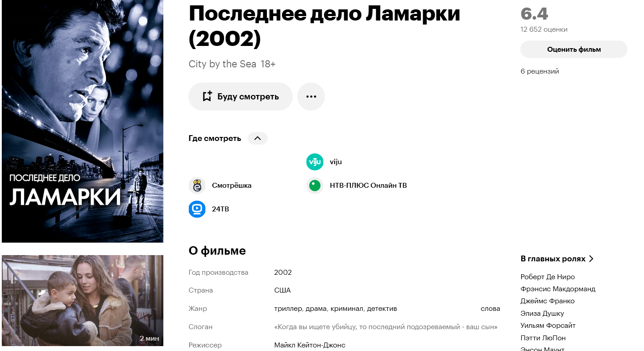Open actor Джеймс Франко page
Viewport: 644px width, 351px height.
click(547, 301)
